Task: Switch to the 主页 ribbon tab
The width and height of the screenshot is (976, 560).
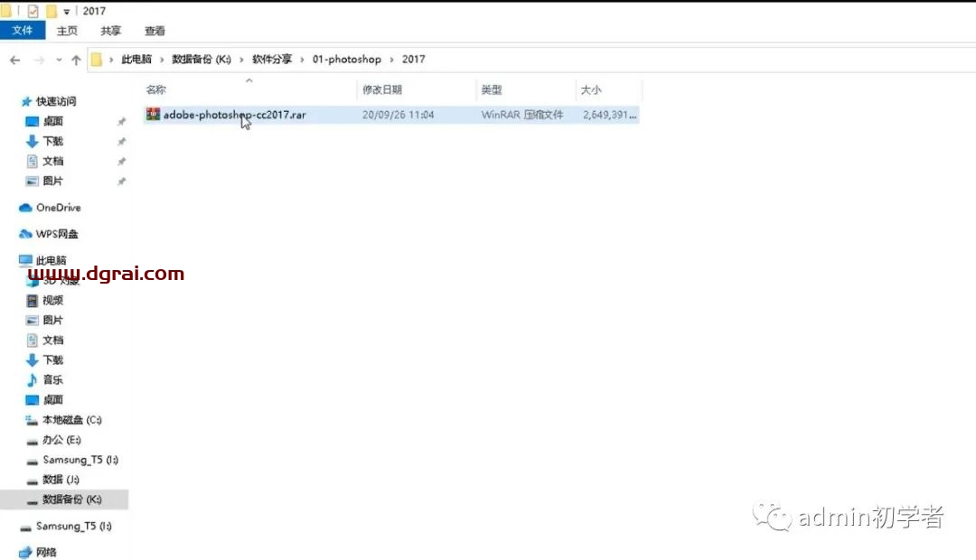Action: pyautogui.click(x=67, y=31)
